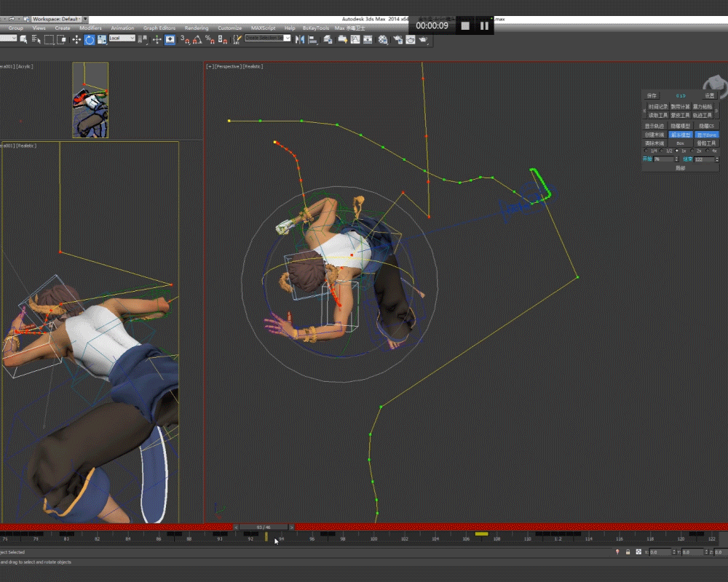Click the Mirror tool icon
Image resolution: width=728 pixels, height=582 pixels.
coord(299,40)
